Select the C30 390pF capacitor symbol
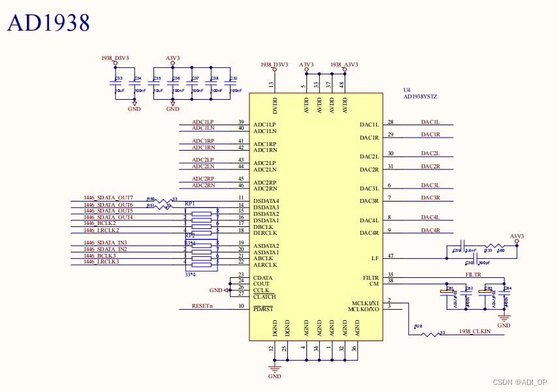The height and width of the screenshot is (392, 557). pyautogui.click(x=475, y=258)
